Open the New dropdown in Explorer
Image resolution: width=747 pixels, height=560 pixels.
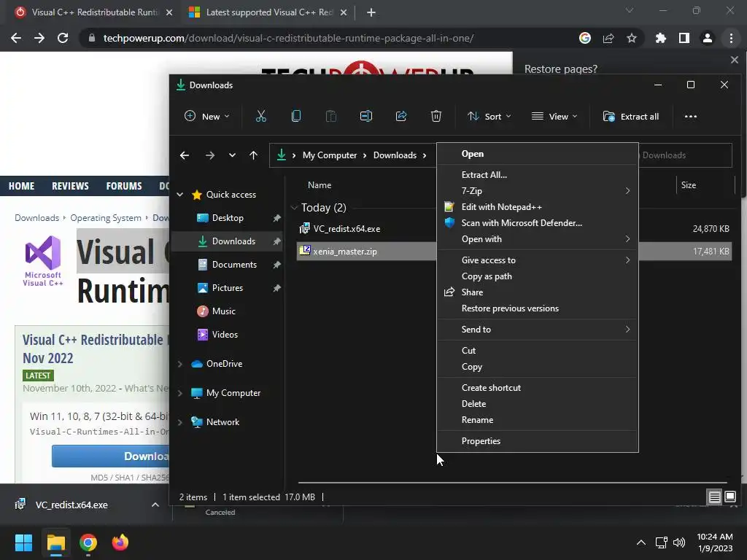[x=207, y=116]
